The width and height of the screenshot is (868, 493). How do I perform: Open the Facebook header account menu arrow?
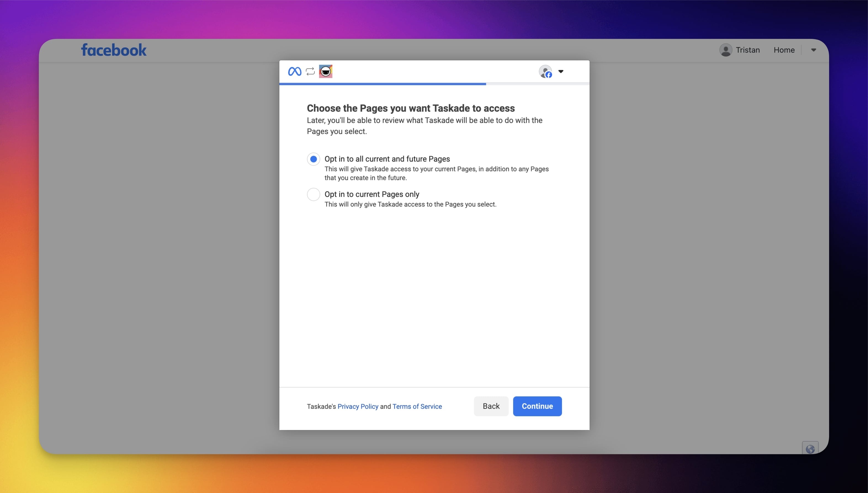point(813,50)
